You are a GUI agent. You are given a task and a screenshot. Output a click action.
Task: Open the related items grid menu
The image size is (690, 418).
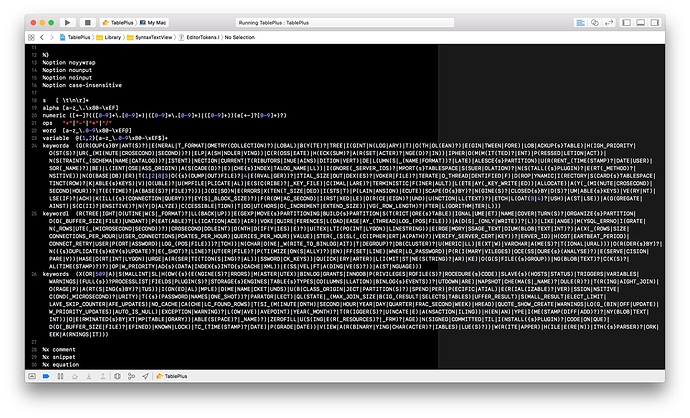tap(31, 37)
